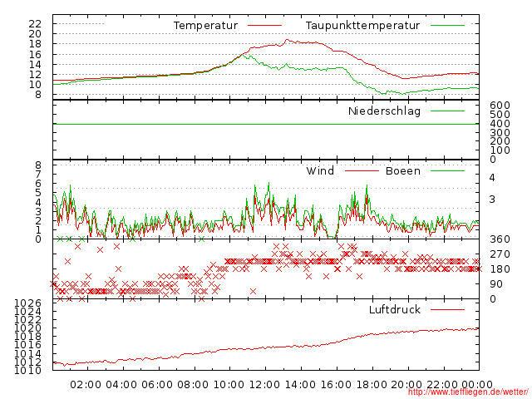The image size is (532, 399).
Task: Click the green Taupunkttemperatur legend line sample
Action: pyautogui.click(x=447, y=26)
